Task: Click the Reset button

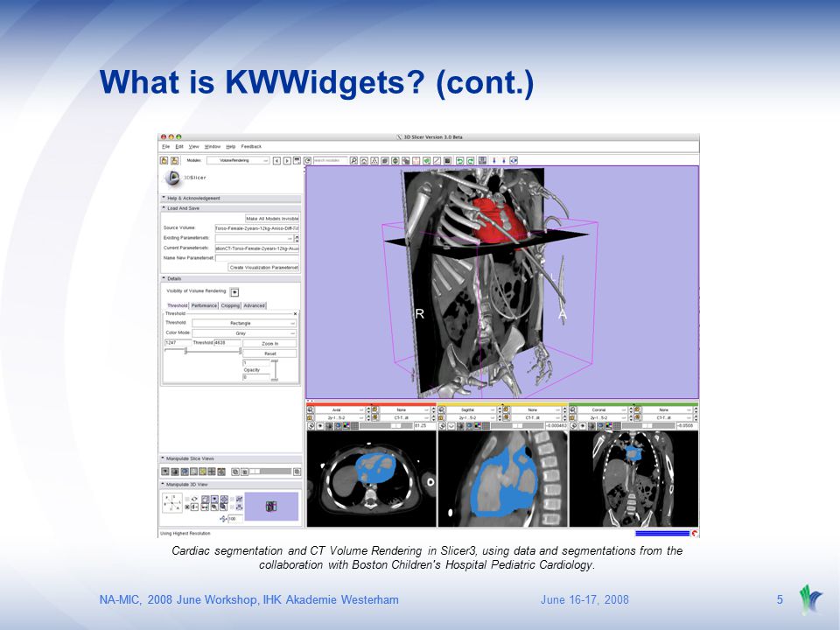Action: (269, 353)
